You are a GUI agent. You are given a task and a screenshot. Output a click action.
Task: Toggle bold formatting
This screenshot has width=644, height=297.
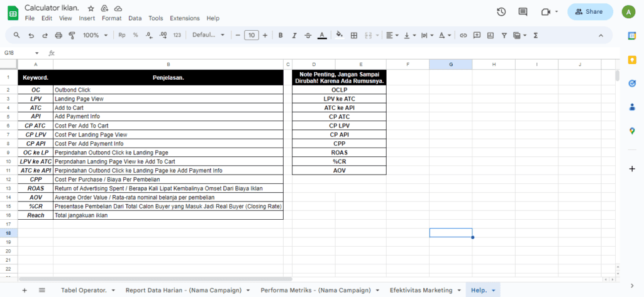(280, 35)
